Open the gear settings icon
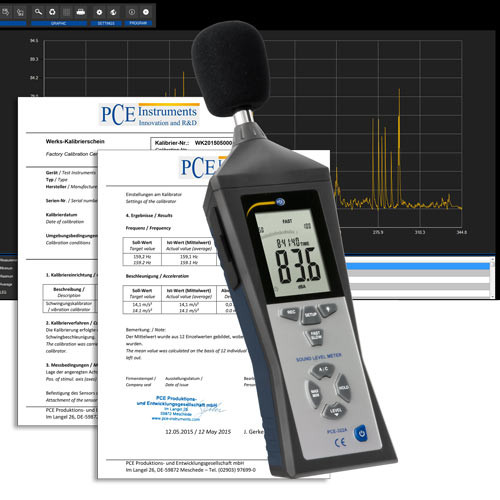 coord(99,12)
